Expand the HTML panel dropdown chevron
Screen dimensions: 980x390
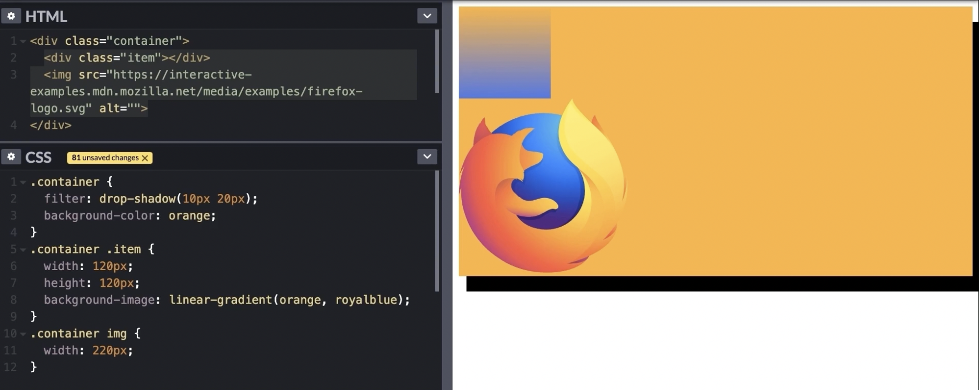(427, 16)
